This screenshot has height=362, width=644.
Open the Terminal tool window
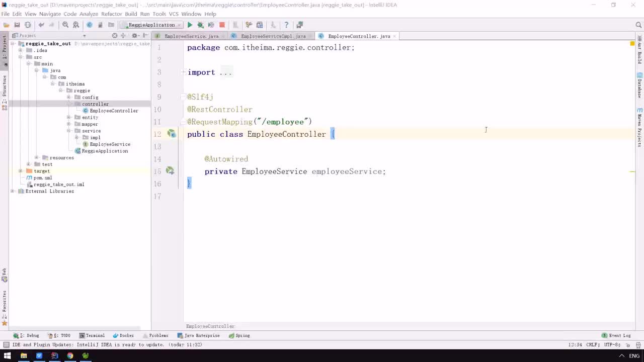coord(91,335)
